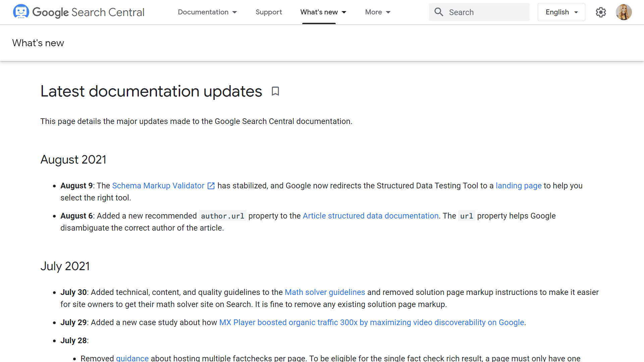The image size is (644, 362).
Task: Go to the Support tab
Action: pyautogui.click(x=269, y=12)
